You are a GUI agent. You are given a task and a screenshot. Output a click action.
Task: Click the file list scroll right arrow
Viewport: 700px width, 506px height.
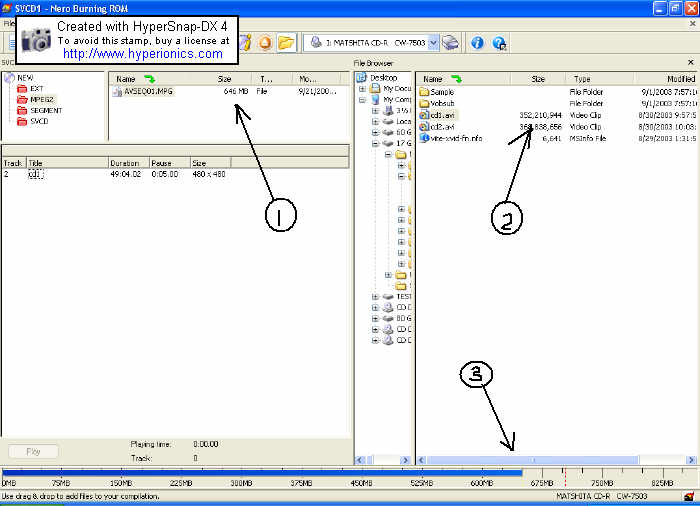tap(691, 460)
